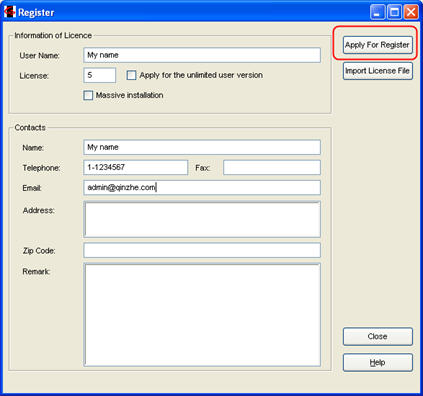Image resolution: width=423 pixels, height=396 pixels.
Task: Click the Apply For Register button
Action: tap(378, 45)
